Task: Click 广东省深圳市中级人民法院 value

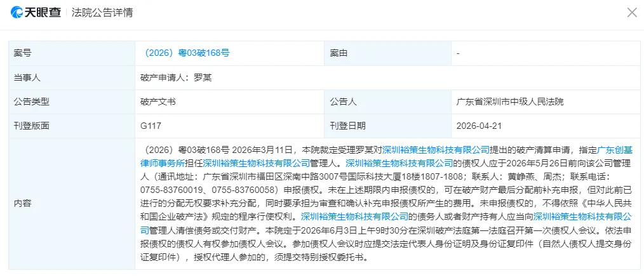Action: tap(510, 102)
